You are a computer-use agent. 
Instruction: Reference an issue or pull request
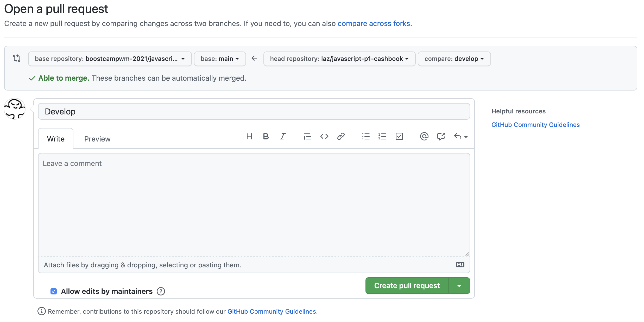pos(441,136)
